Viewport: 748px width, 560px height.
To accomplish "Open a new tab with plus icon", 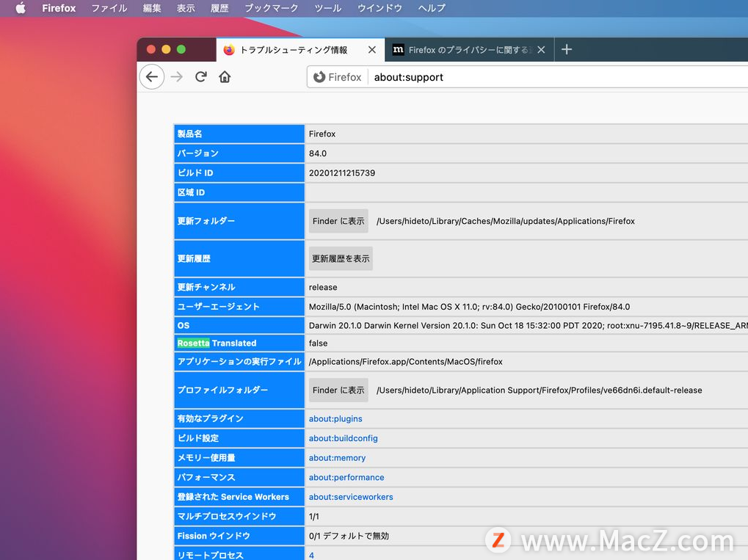I will [566, 49].
